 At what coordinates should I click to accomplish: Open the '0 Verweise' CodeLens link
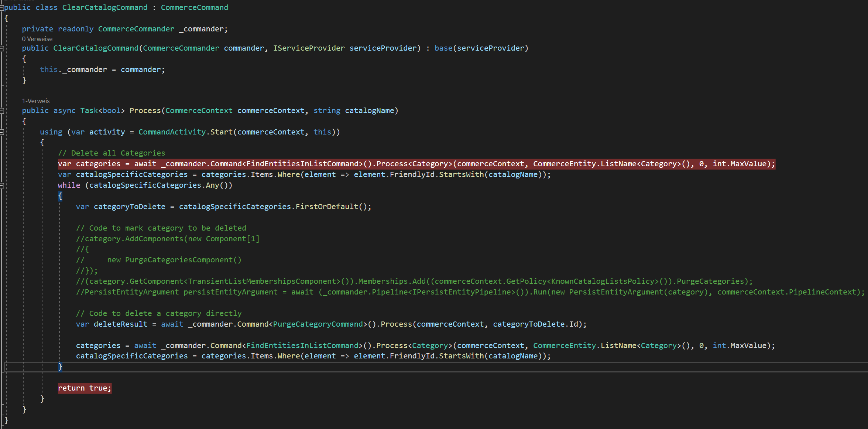37,39
